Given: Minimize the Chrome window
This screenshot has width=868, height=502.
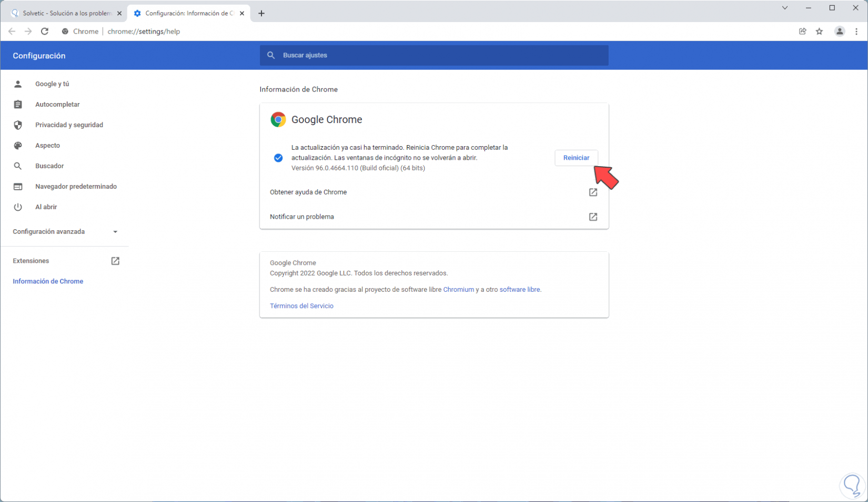Looking at the screenshot, I should coord(809,8).
